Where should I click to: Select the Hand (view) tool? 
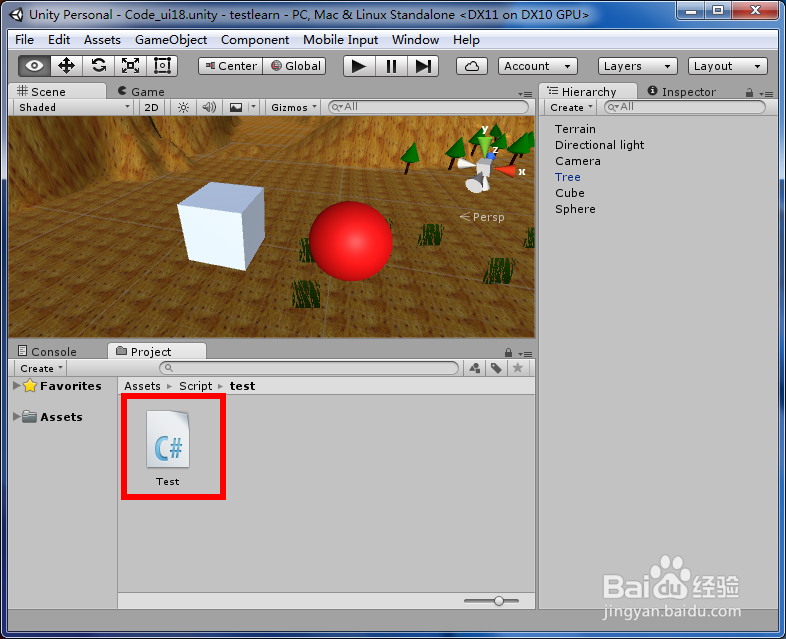pyautogui.click(x=34, y=66)
